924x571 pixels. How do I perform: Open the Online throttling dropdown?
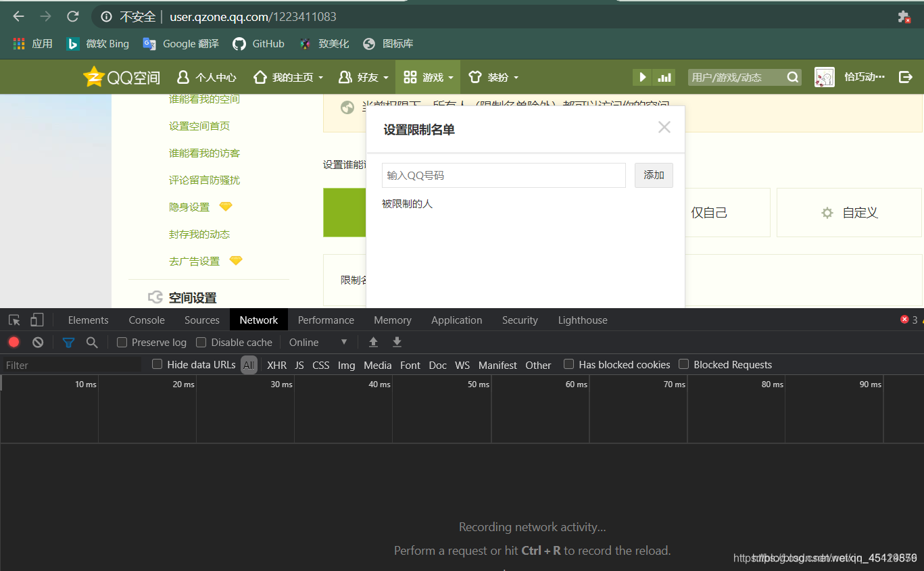click(318, 343)
